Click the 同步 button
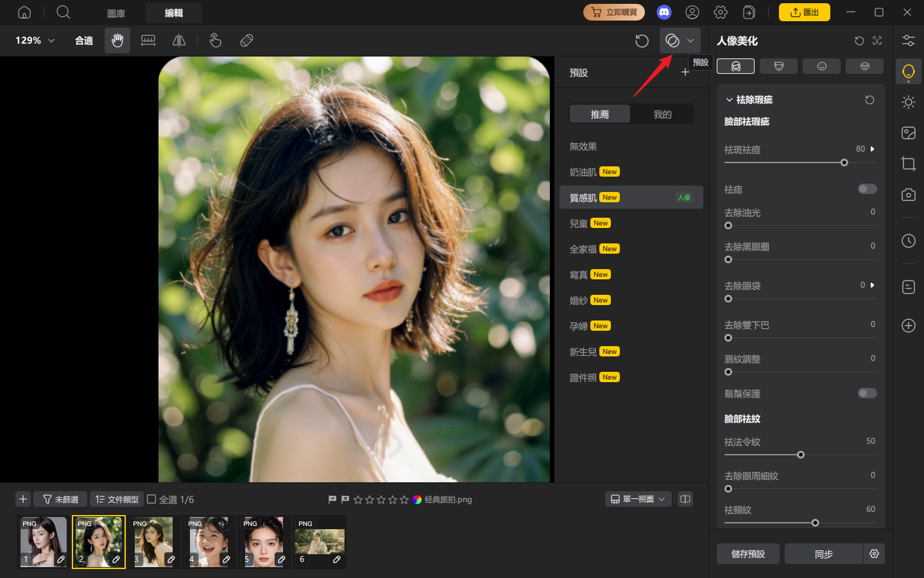This screenshot has width=924, height=578. tap(824, 554)
